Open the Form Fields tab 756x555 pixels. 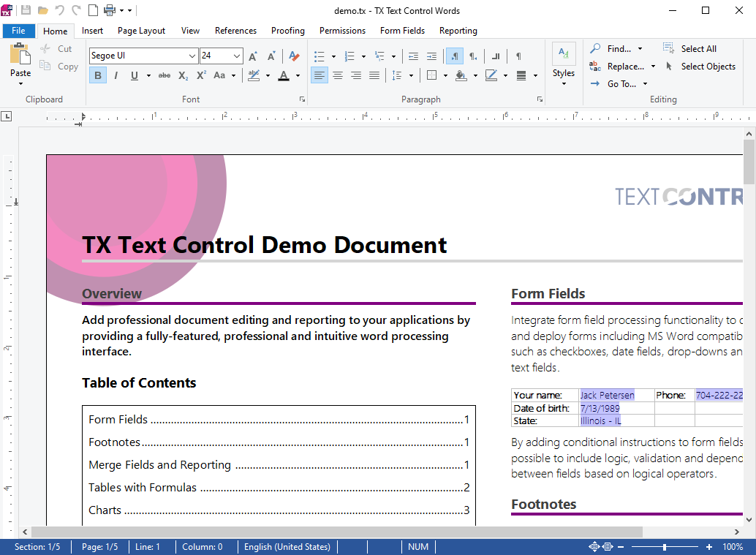(x=402, y=31)
